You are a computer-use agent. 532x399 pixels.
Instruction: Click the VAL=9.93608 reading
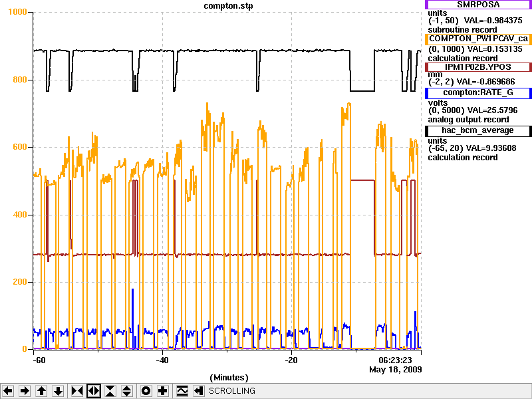coord(491,148)
